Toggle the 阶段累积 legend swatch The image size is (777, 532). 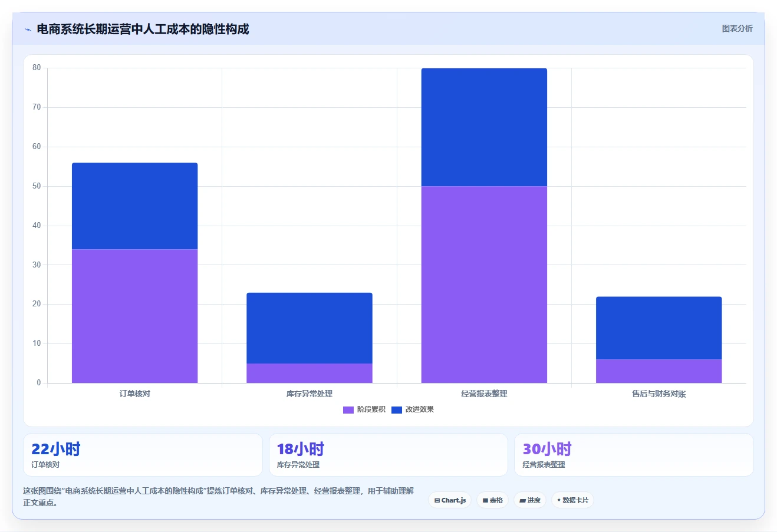point(348,410)
